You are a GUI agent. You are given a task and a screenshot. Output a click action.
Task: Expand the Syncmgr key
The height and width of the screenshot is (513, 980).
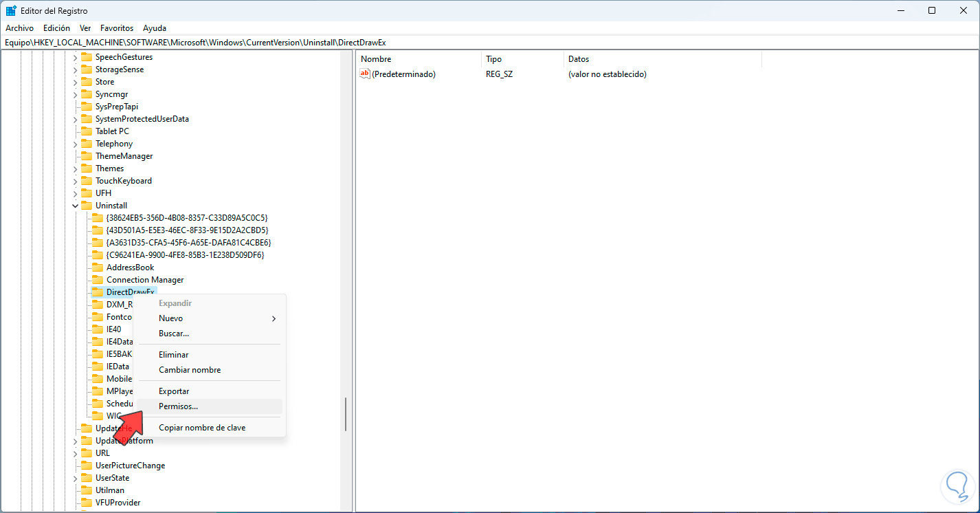click(x=75, y=94)
